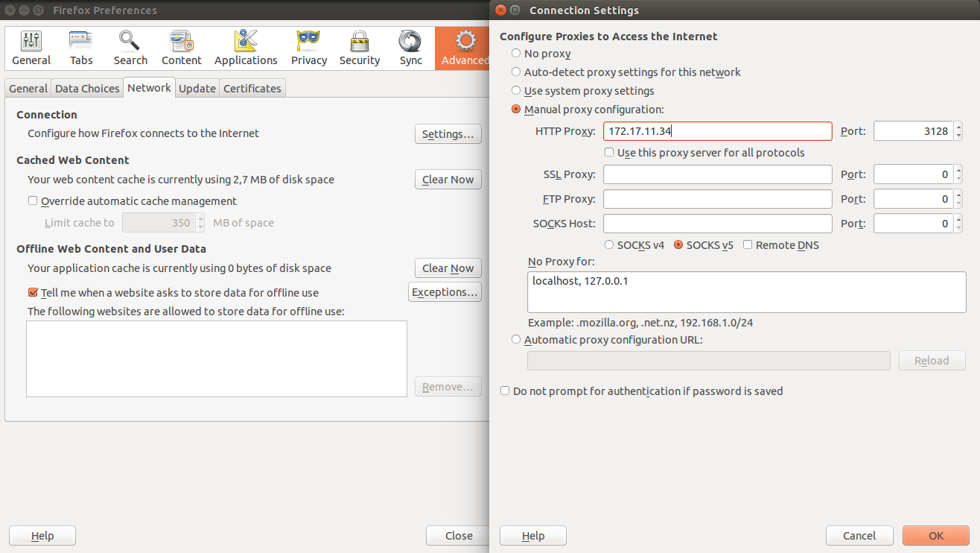Open the Content preferences pane
This screenshot has width=980, height=553.
click(x=182, y=48)
